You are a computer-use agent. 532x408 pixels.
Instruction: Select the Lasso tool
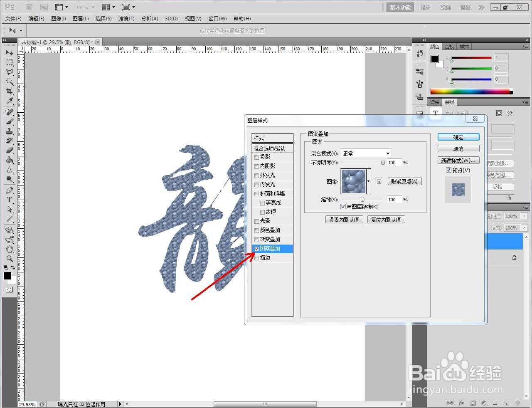click(9, 72)
